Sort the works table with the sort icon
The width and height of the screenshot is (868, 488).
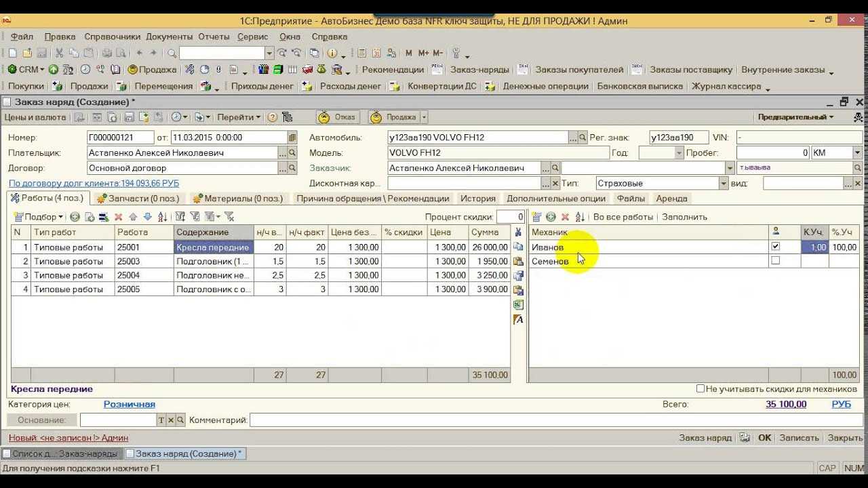click(x=162, y=217)
